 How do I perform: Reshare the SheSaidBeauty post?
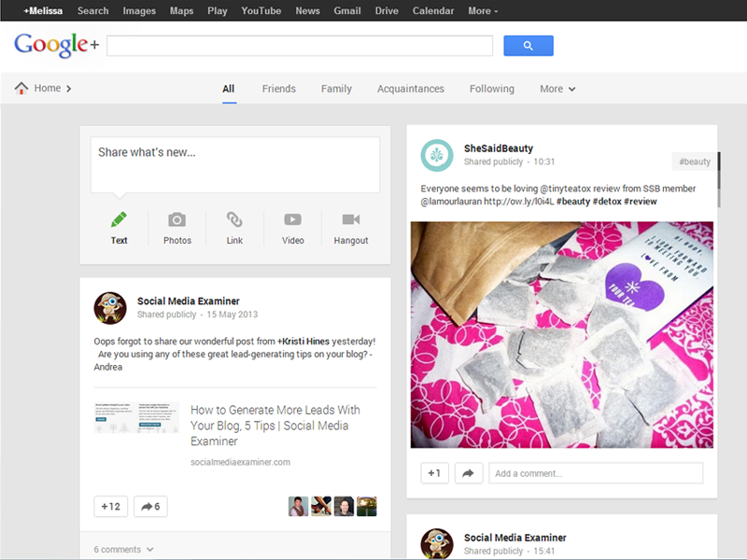pos(468,473)
